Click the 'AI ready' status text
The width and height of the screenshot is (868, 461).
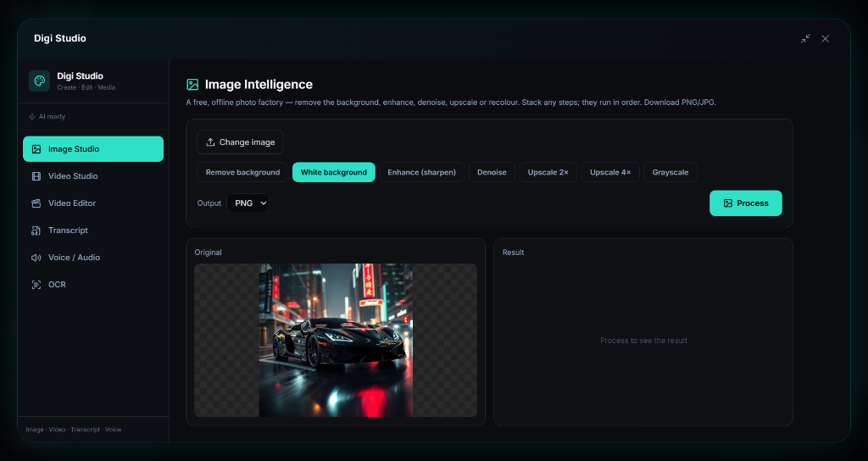pyautogui.click(x=52, y=117)
